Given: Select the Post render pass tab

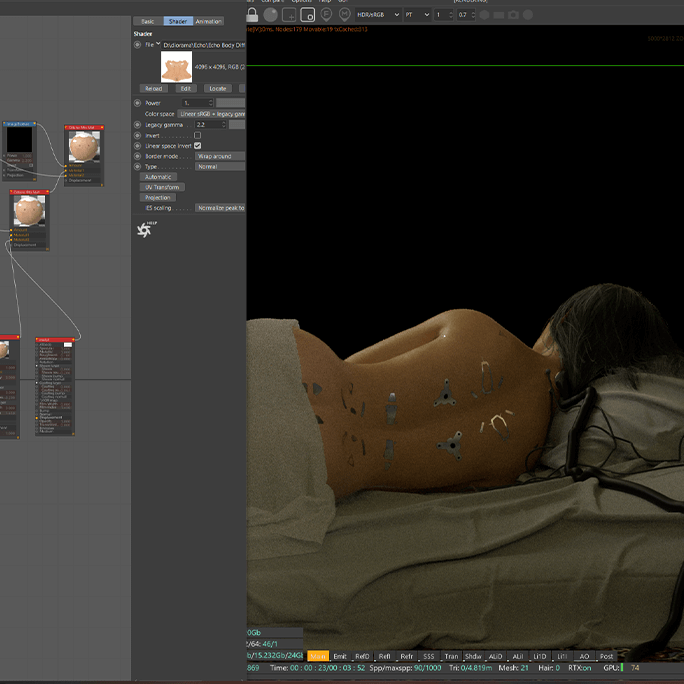Looking at the screenshot, I should pos(606,656).
